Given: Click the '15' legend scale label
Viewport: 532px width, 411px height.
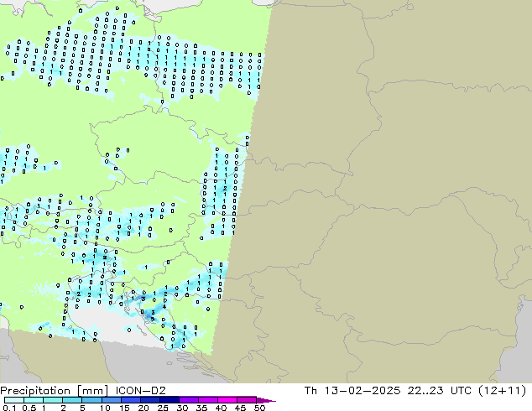Looking at the screenshot, I should (124, 408).
